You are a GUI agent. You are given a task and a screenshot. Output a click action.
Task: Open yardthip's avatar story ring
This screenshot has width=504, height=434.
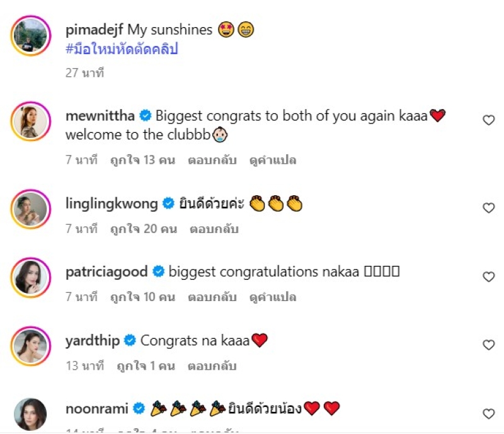coord(30,346)
